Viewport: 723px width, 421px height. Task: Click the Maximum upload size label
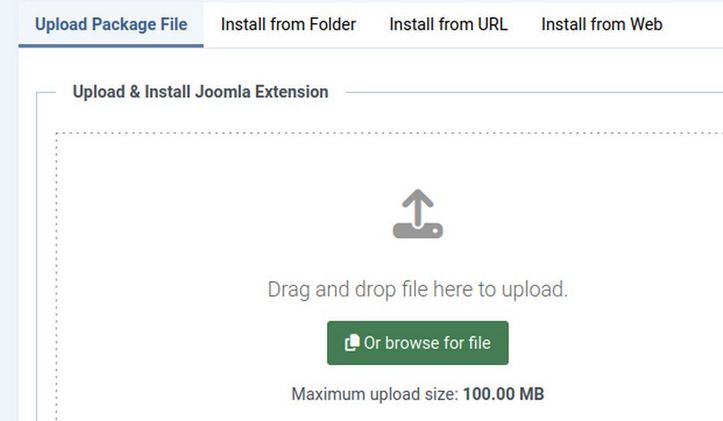[375, 394]
